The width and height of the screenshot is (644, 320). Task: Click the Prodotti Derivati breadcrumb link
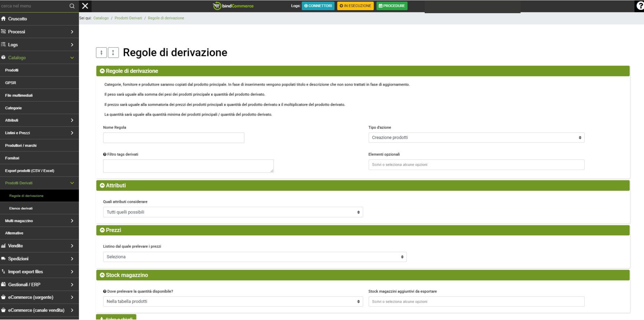click(128, 18)
